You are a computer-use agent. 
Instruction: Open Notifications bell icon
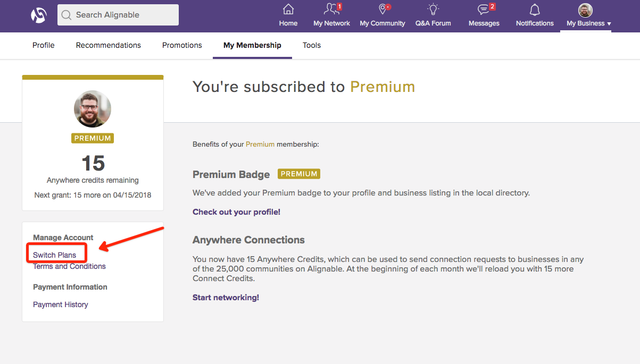pos(535,10)
